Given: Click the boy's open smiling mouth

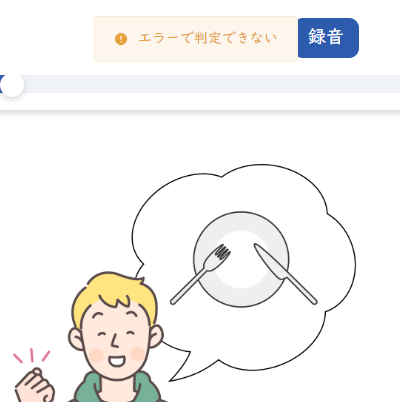Looking at the screenshot, I should pyautogui.click(x=117, y=361).
